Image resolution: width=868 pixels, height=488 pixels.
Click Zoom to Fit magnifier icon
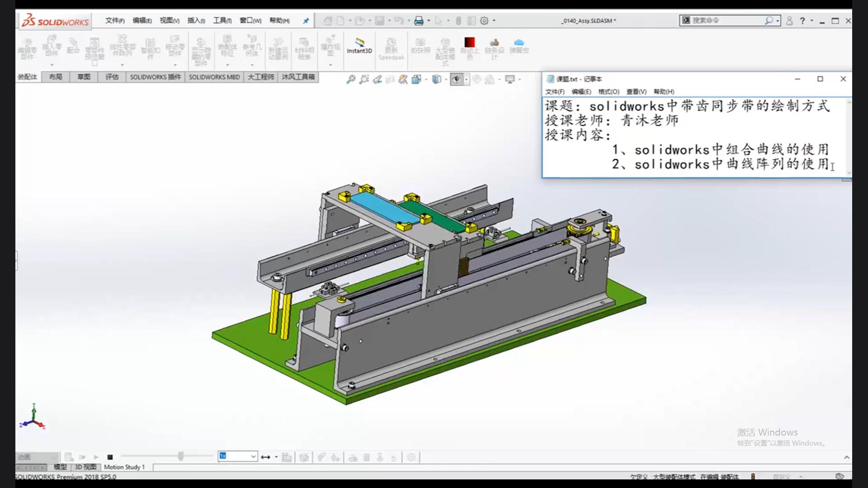point(351,80)
